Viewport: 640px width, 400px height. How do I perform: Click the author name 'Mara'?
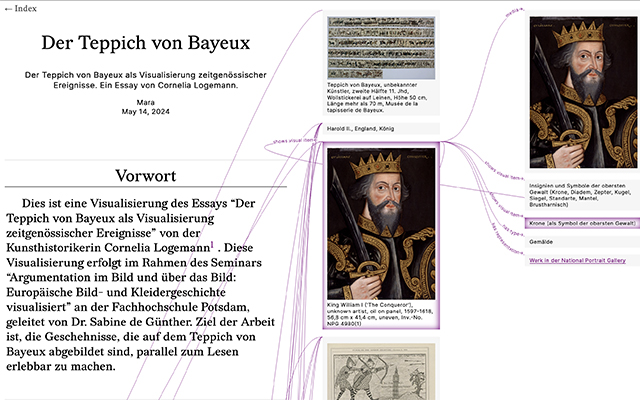click(146, 102)
